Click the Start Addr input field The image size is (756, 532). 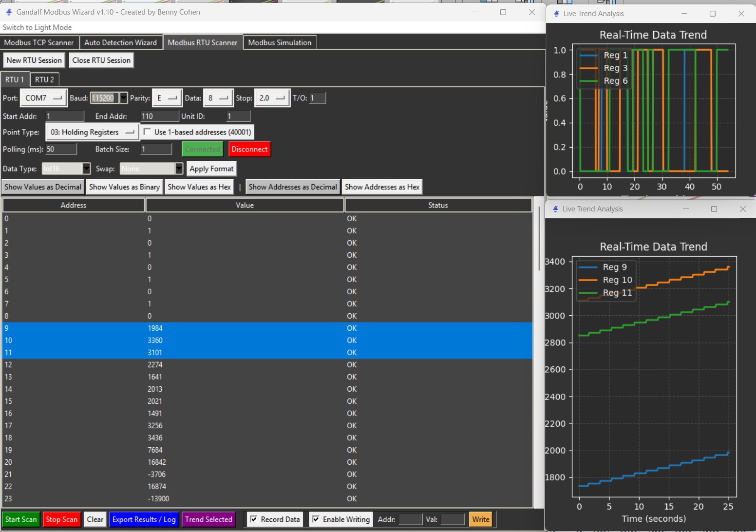65,116
